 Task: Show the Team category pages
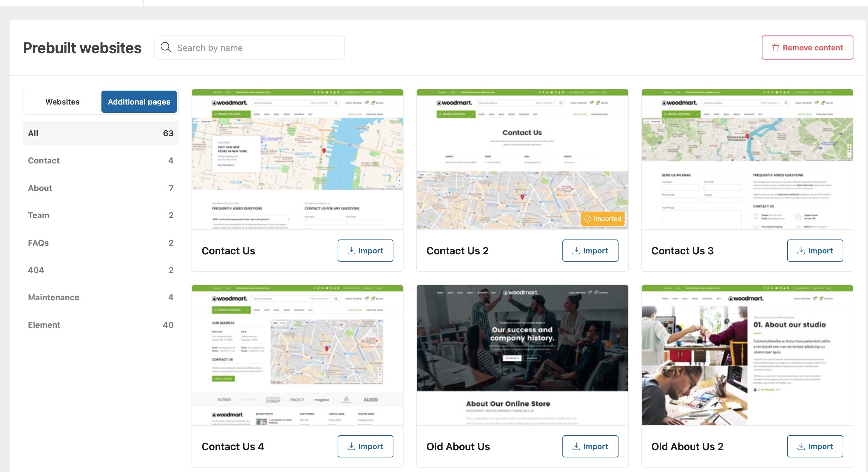(x=100, y=215)
